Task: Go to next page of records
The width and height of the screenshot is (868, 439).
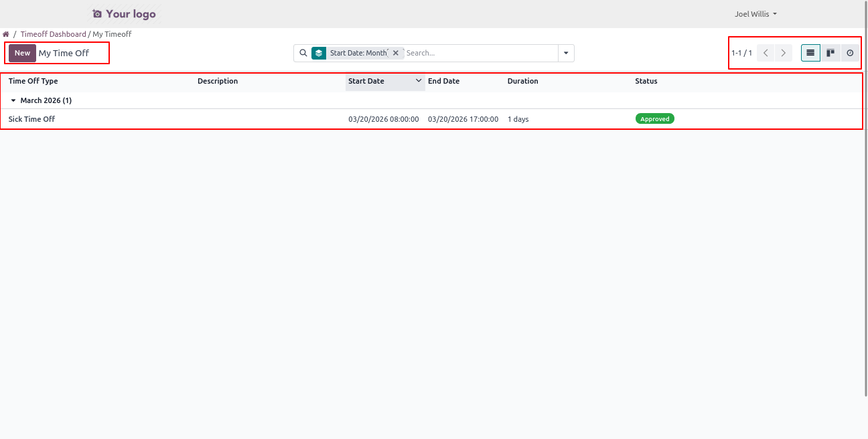Action: click(783, 53)
